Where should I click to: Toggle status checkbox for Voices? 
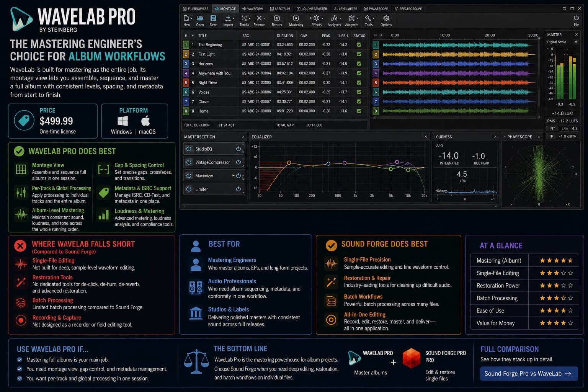tap(359, 92)
